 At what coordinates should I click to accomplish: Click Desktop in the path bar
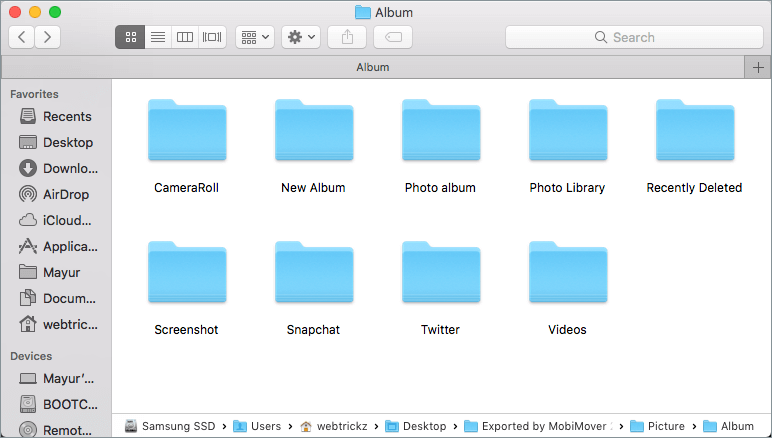coord(416,426)
